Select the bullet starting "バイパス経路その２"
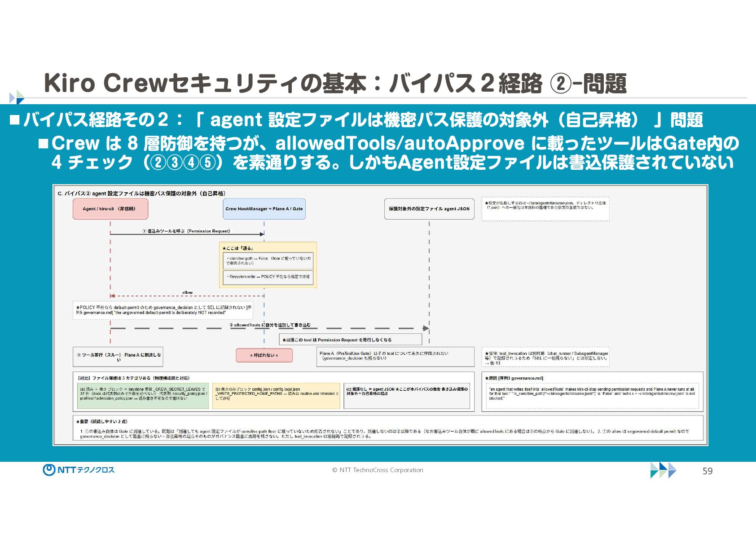The height and width of the screenshot is (535, 756). [356, 120]
